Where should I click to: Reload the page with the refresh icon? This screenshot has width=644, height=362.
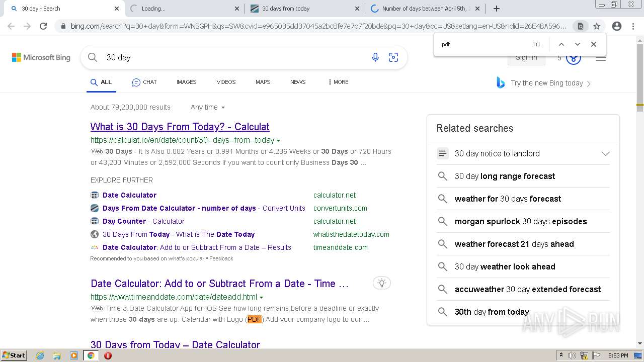tap(43, 26)
